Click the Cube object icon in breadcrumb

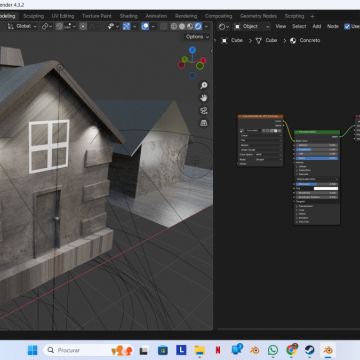coord(224,40)
